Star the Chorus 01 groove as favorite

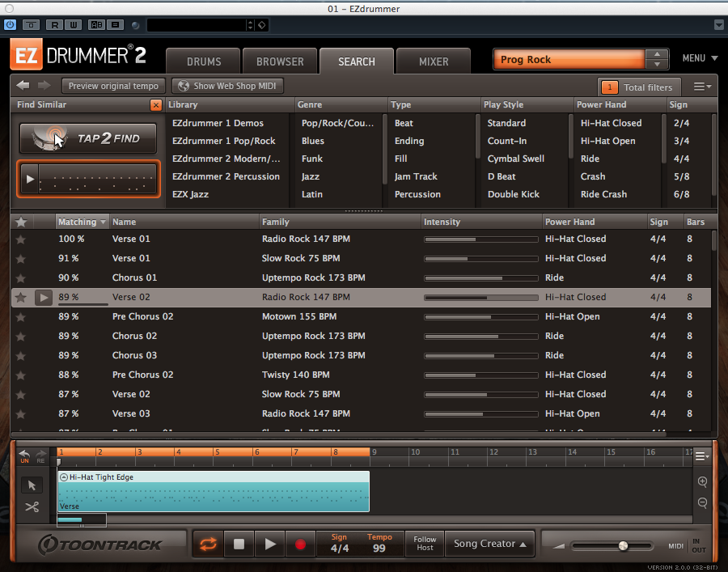coord(21,278)
